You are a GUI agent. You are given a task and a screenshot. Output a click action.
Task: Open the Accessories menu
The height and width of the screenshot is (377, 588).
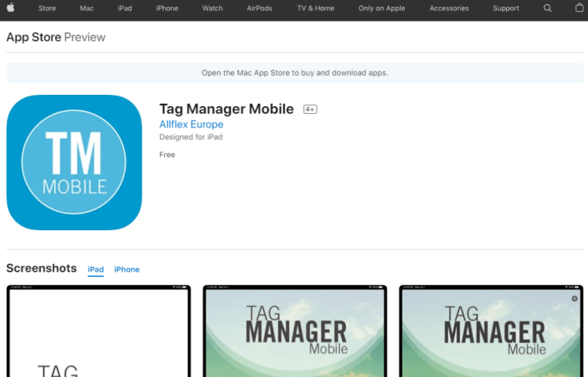point(449,8)
